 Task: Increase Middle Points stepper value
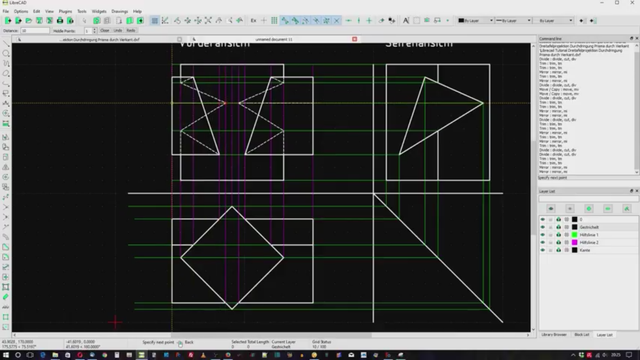[95, 29]
